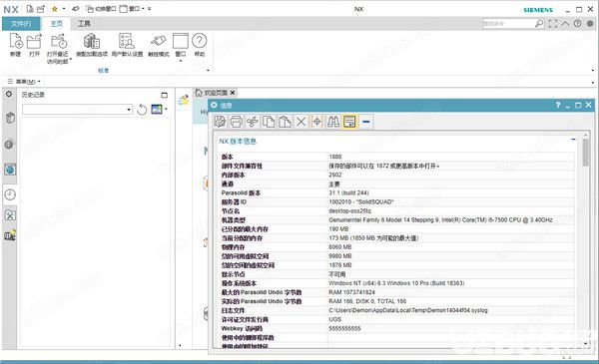599x364 pixels.
Task: Click the magnifier search icon in command finder
Action: click(539, 24)
